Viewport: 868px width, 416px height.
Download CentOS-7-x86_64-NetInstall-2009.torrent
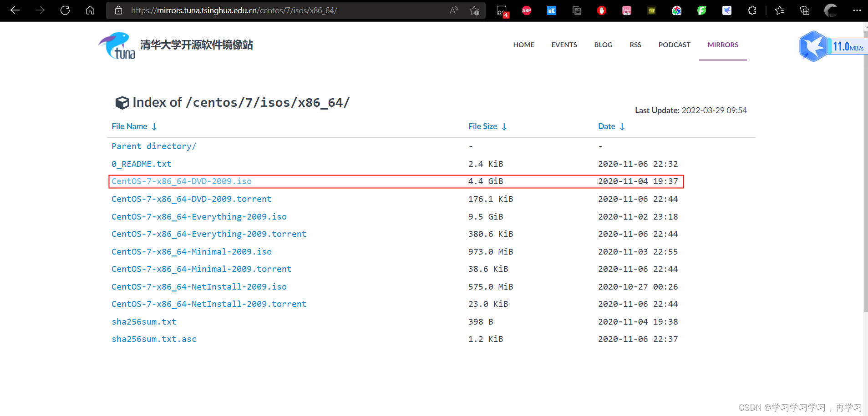pyautogui.click(x=209, y=304)
